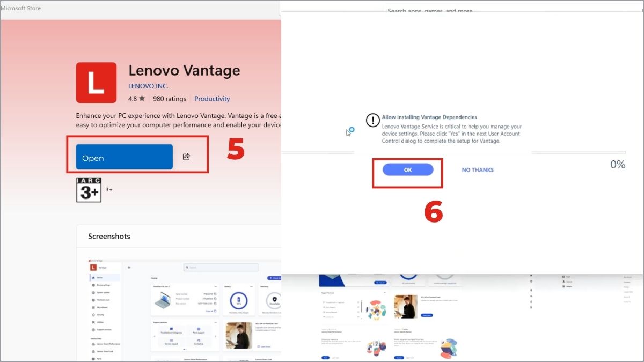Click the 0% progress value
Screen dimensions: 644x362
point(618,165)
